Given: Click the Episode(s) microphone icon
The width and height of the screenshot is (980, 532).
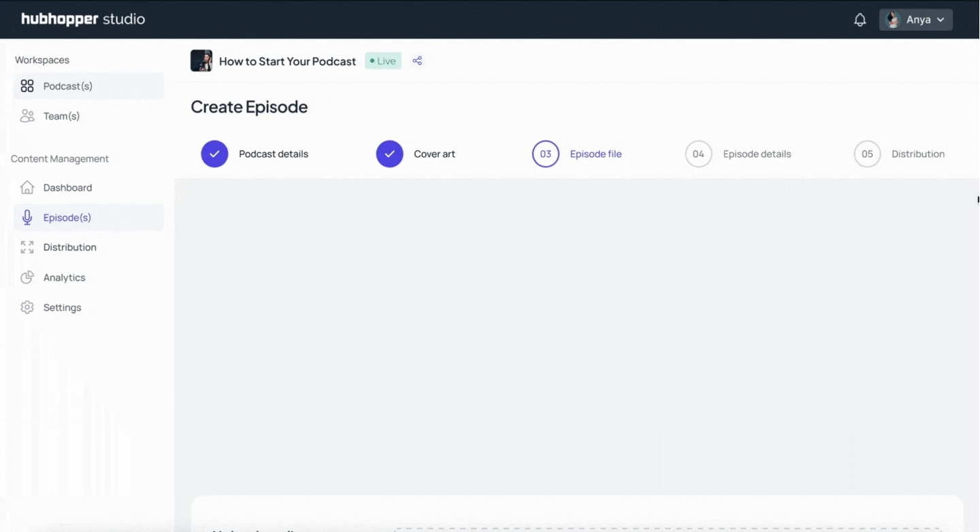Looking at the screenshot, I should (x=27, y=217).
